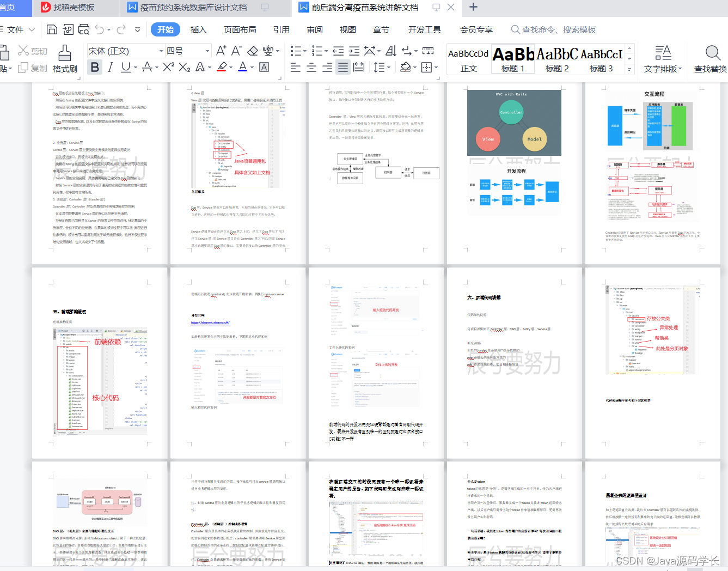The height and width of the screenshot is (571, 728).
Task: Click the character border boxed A icon
Action: 264,67
